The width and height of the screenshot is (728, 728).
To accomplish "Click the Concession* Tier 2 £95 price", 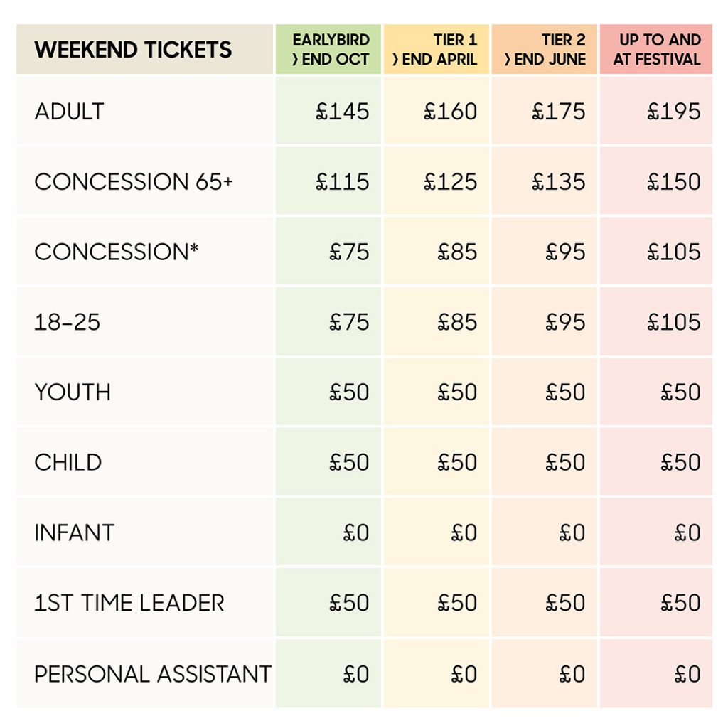I will coord(565,252).
